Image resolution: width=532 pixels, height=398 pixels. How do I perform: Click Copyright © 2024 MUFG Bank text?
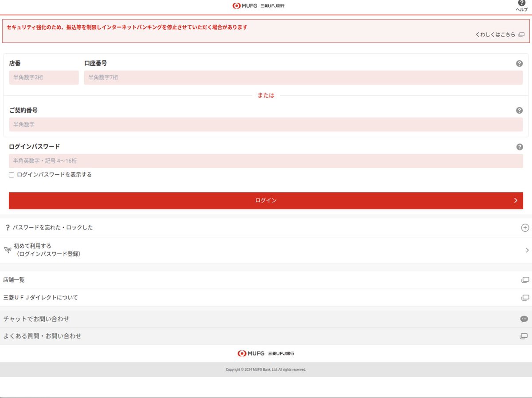coord(266,370)
